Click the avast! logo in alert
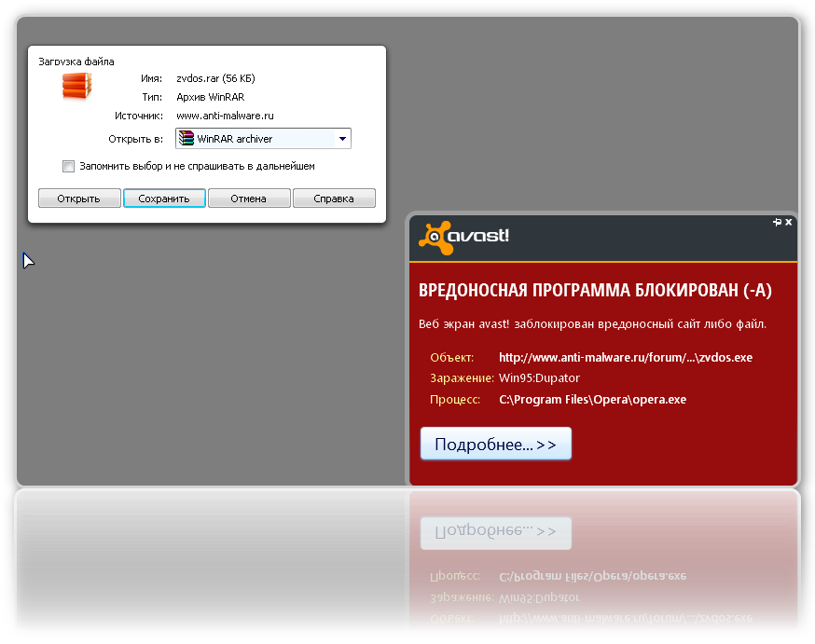The image size is (815, 644). 463,238
